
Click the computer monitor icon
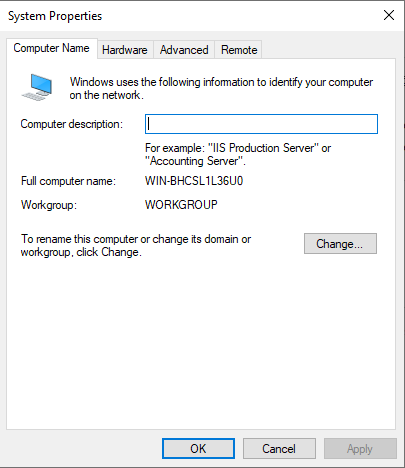(37, 87)
